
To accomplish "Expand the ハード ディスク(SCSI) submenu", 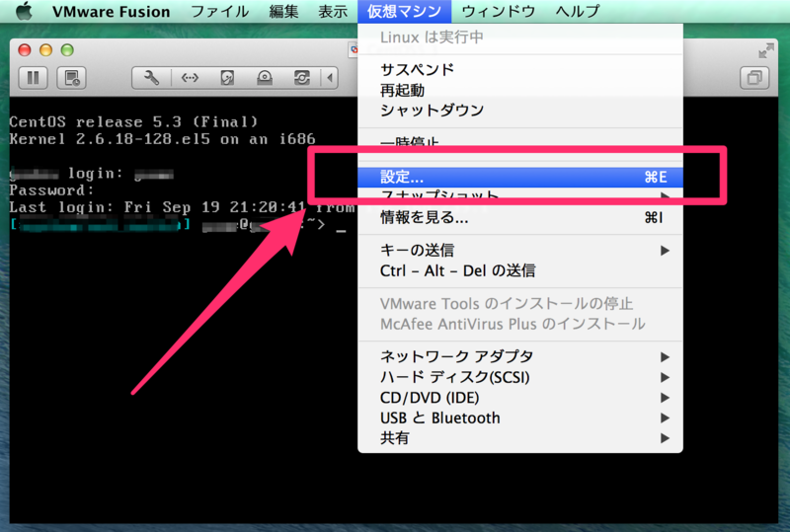I will [x=520, y=377].
